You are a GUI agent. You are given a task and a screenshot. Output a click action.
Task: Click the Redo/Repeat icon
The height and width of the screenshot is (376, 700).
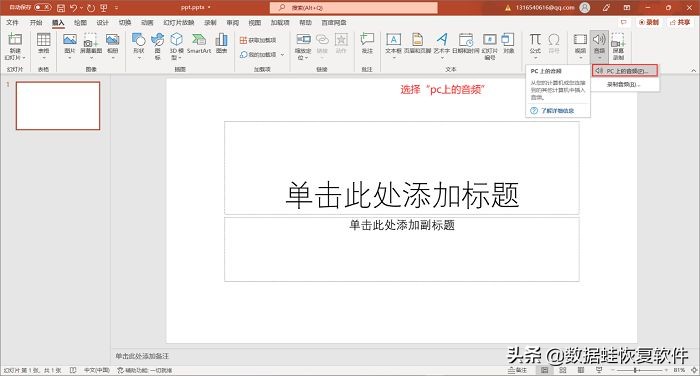click(91, 8)
